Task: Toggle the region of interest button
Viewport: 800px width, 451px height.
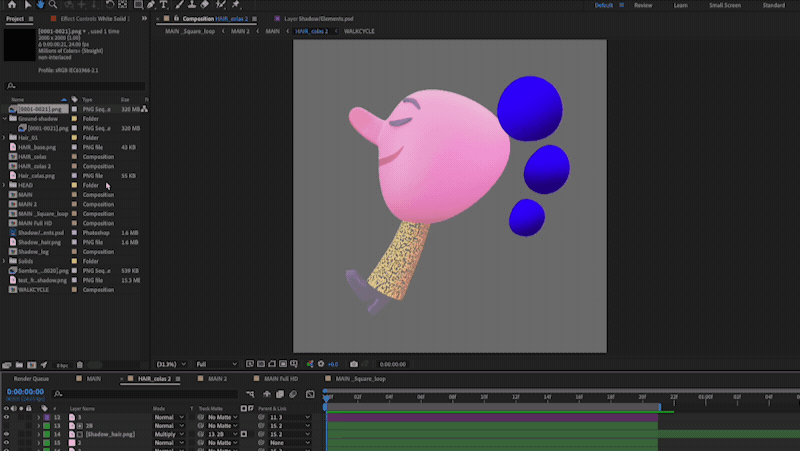Action: click(283, 364)
